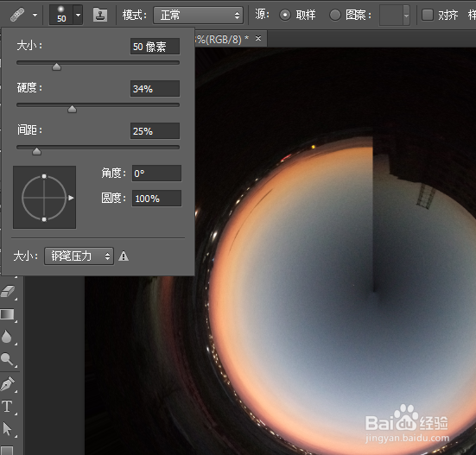
Task: Select the Healing Brush tool icon
Action: point(17,15)
